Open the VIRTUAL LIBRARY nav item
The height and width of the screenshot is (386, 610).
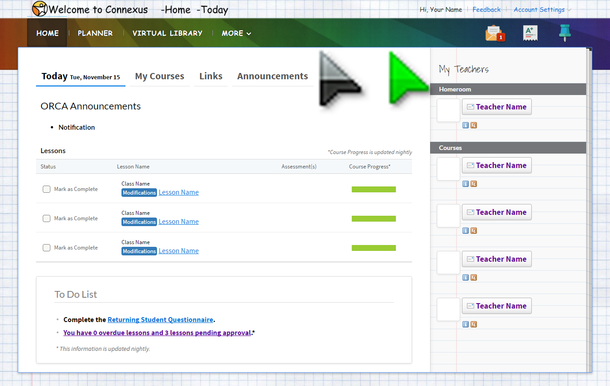click(x=167, y=33)
